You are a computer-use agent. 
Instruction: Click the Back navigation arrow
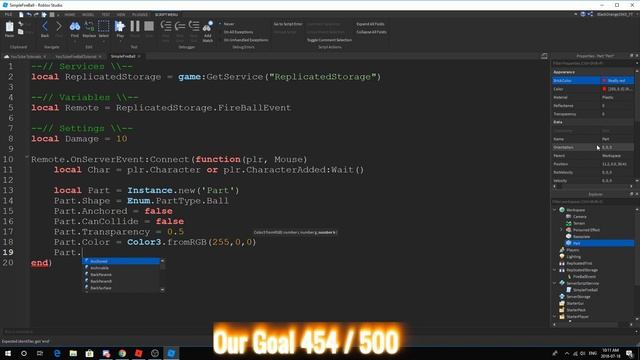(x=45, y=27)
